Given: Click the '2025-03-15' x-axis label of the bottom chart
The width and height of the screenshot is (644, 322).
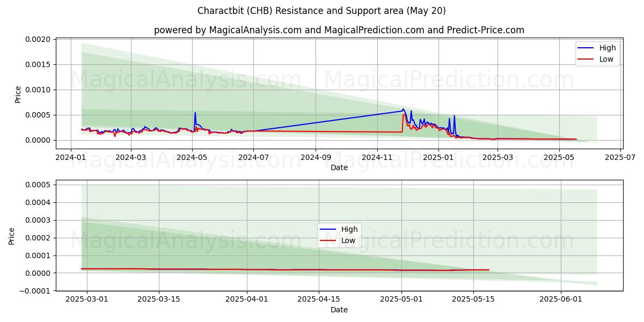Looking at the screenshot, I should point(159,299).
